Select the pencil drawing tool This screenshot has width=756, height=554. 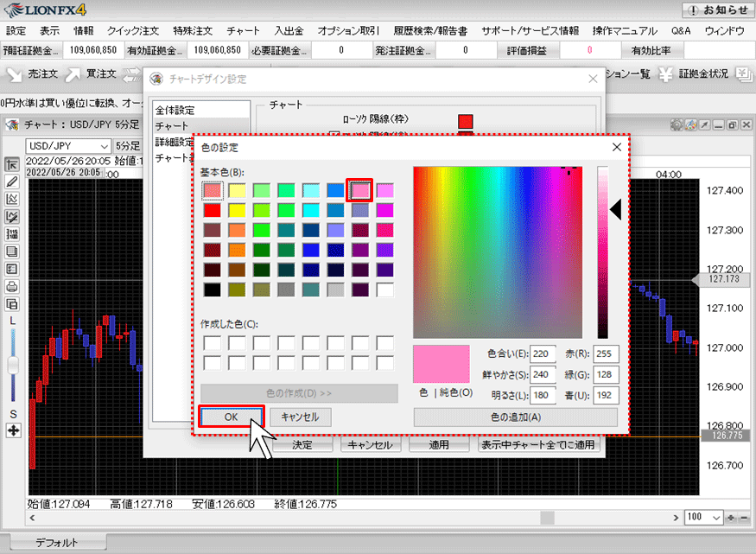12,181
